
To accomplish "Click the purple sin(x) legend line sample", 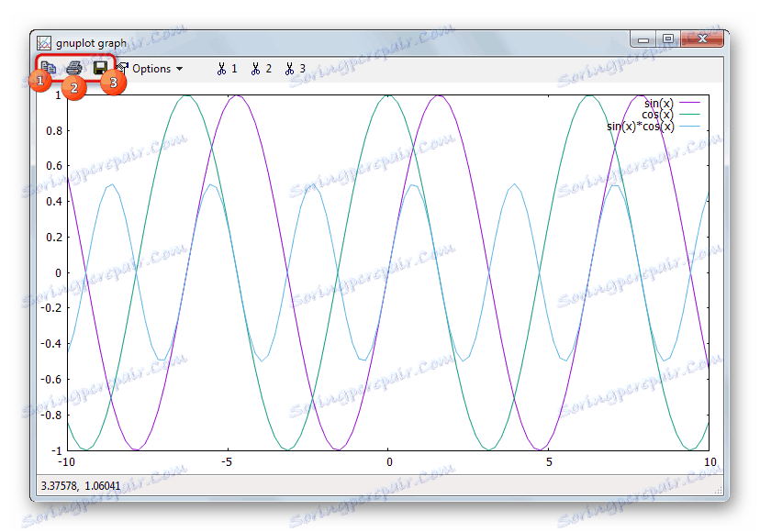I will [689, 103].
